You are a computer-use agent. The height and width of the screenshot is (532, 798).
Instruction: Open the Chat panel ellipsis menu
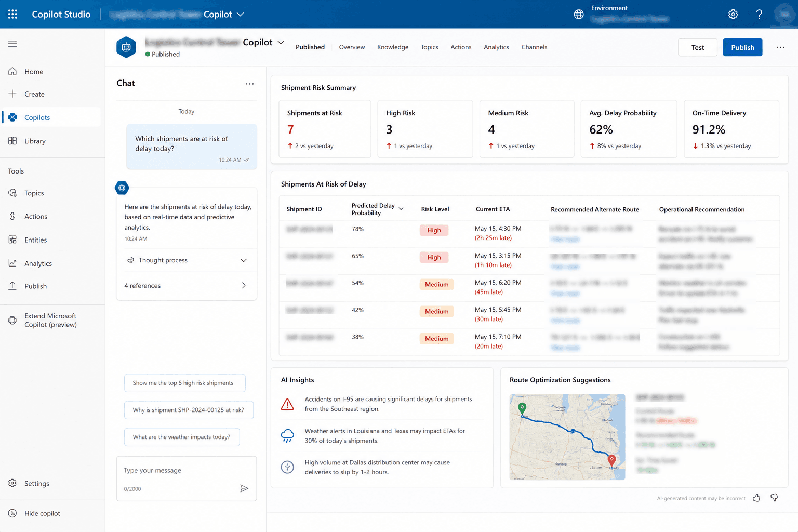tap(250, 84)
